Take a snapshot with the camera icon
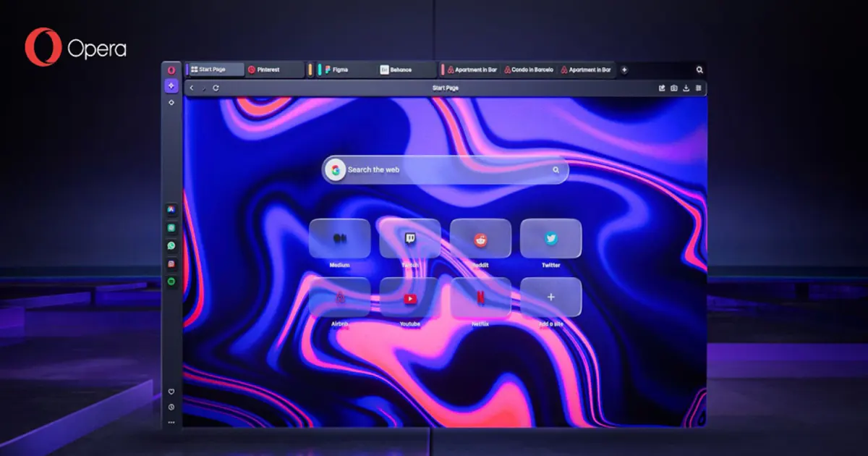868x456 pixels. [x=673, y=88]
